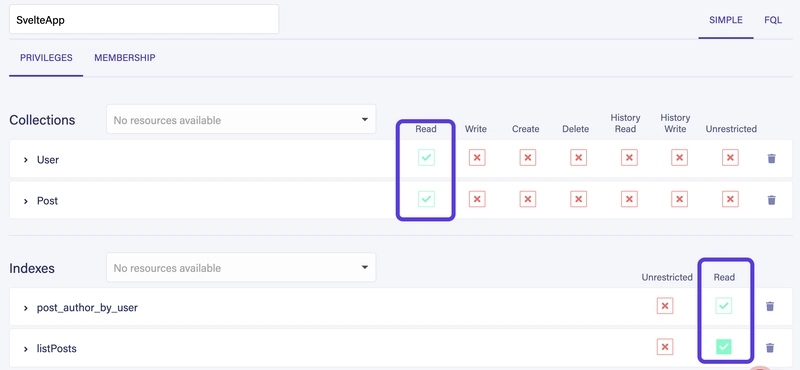Remove the post_author_by_user index row
This screenshot has width=800, height=370.
(770, 307)
